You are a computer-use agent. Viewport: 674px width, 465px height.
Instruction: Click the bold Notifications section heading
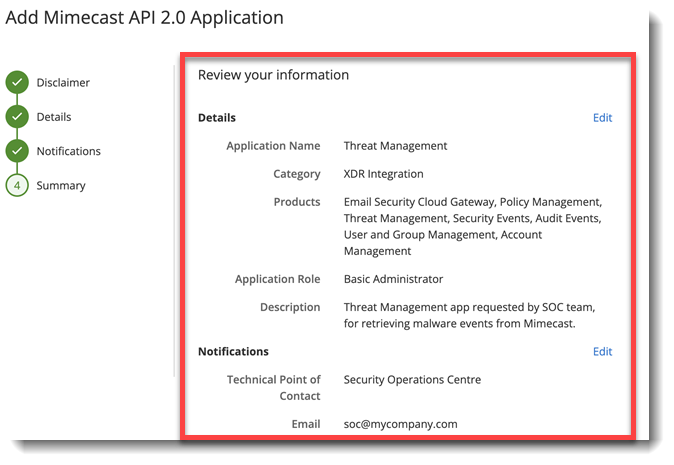coord(233,352)
